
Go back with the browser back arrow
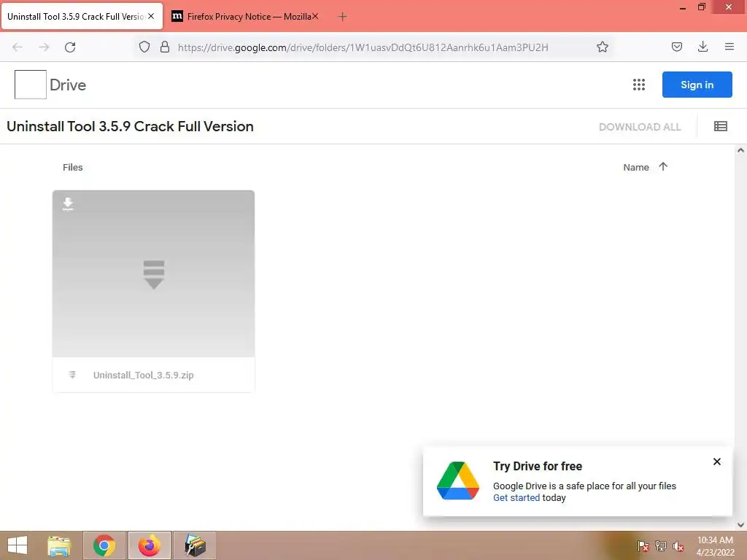click(18, 47)
